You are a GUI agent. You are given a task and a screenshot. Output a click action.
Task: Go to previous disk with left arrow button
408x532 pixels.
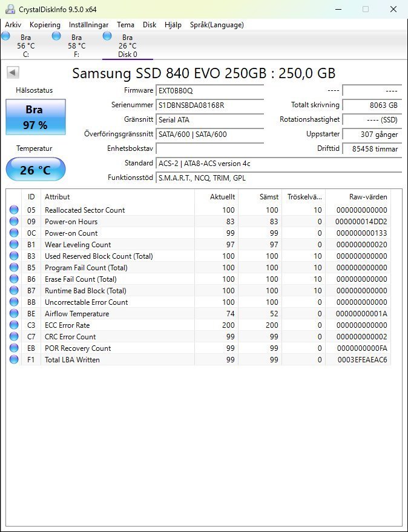click(x=13, y=72)
